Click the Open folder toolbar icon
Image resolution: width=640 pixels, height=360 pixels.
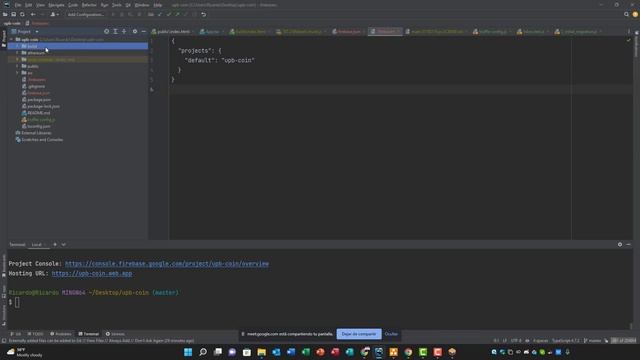click(x=5, y=14)
